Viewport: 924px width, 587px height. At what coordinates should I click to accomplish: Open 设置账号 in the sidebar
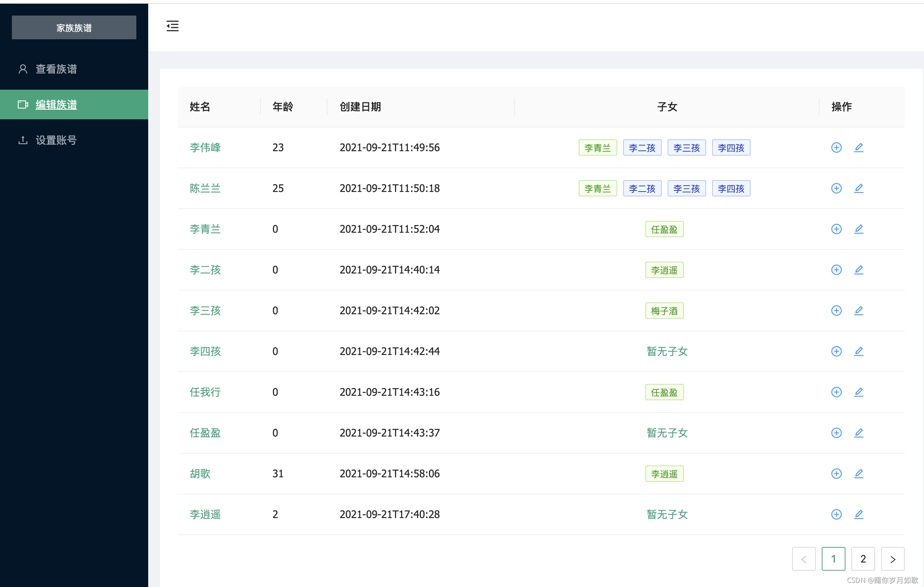(74, 140)
